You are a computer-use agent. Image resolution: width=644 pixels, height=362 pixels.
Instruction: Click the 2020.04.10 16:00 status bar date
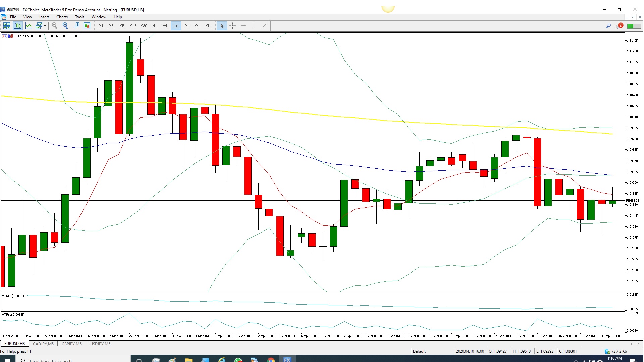coord(470,351)
